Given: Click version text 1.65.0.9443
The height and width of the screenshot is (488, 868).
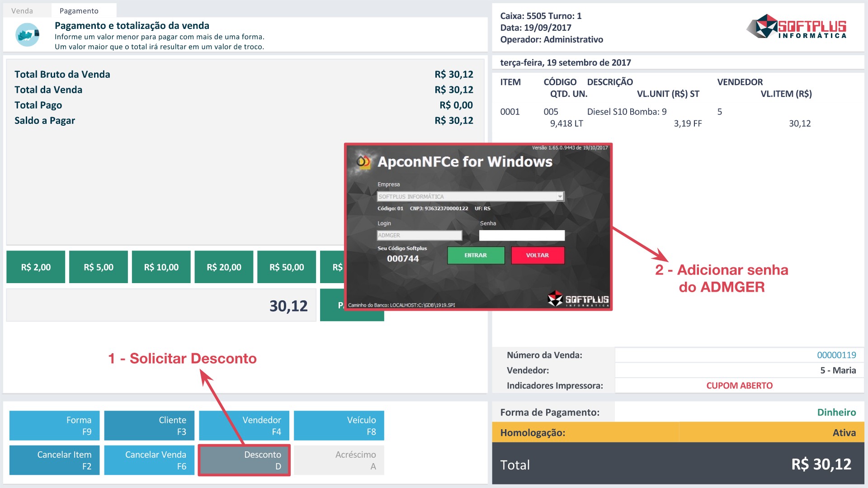Looking at the screenshot, I should point(570,148).
